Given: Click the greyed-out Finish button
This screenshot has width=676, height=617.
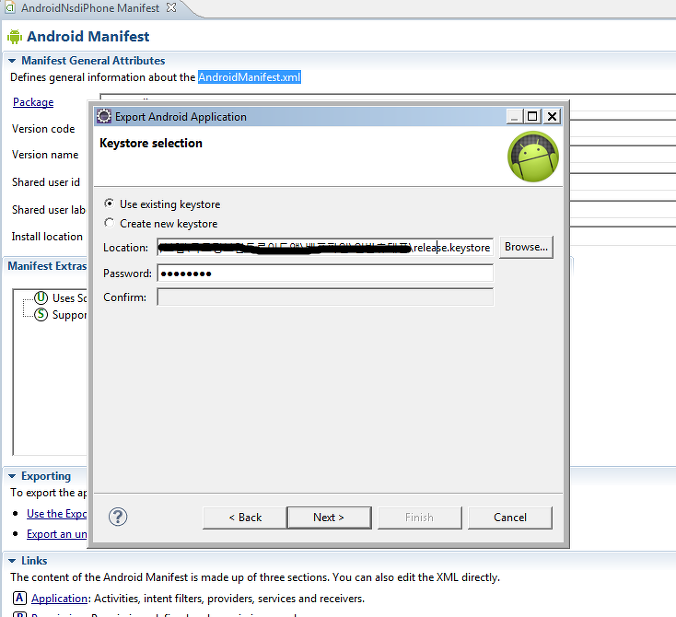Looking at the screenshot, I should click(419, 517).
